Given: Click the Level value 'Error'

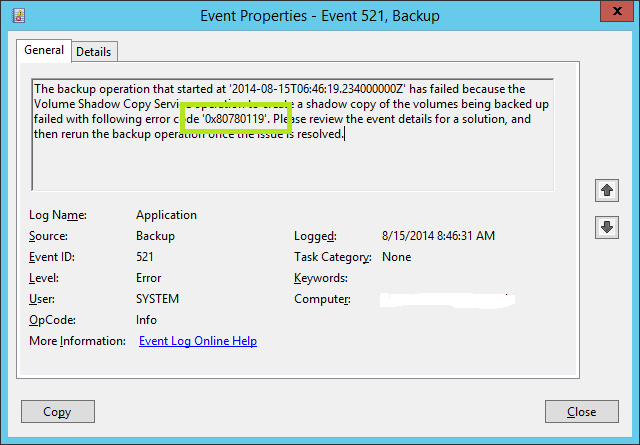Looking at the screenshot, I should coord(148,278).
